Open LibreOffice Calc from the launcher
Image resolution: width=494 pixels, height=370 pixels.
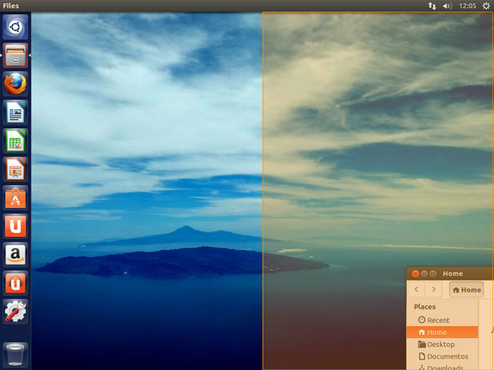[x=15, y=141]
